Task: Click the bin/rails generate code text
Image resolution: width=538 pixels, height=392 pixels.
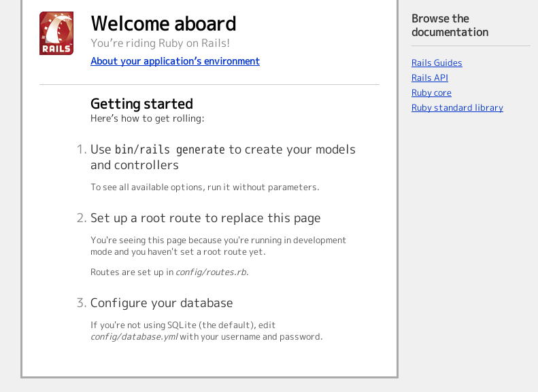Action: [170, 149]
